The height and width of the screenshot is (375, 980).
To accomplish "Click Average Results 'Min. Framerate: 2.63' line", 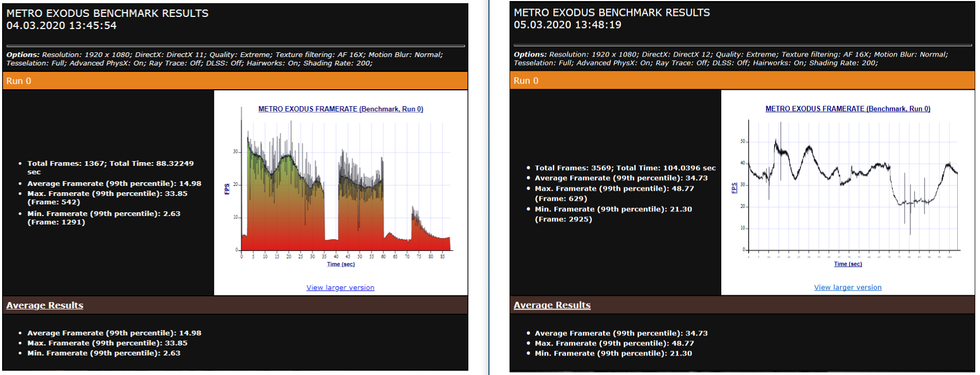I will 104,353.
